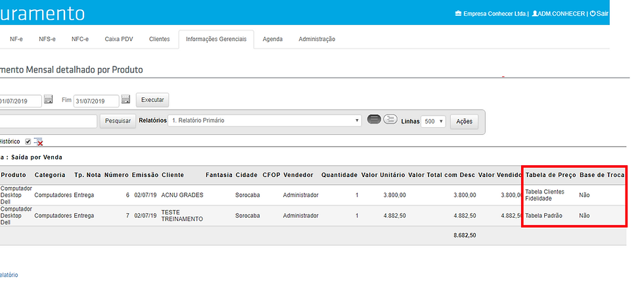Click Empresa Conhecer Ltda. link
644x287 pixels.
point(495,14)
